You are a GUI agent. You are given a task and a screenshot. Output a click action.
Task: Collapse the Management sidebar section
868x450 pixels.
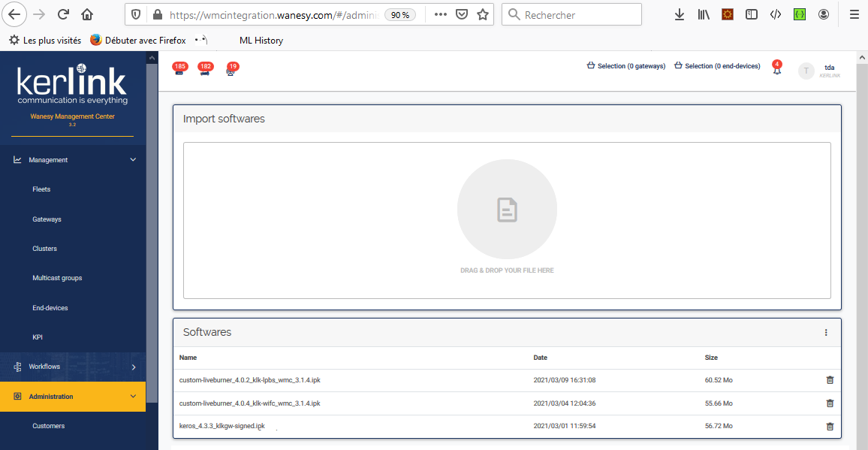pos(133,160)
